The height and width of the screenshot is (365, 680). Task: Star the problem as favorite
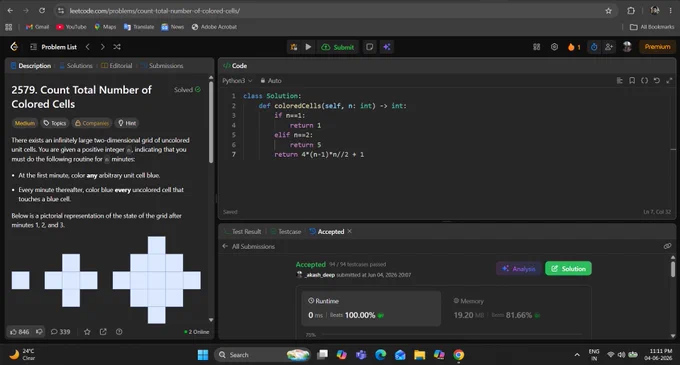click(x=87, y=332)
